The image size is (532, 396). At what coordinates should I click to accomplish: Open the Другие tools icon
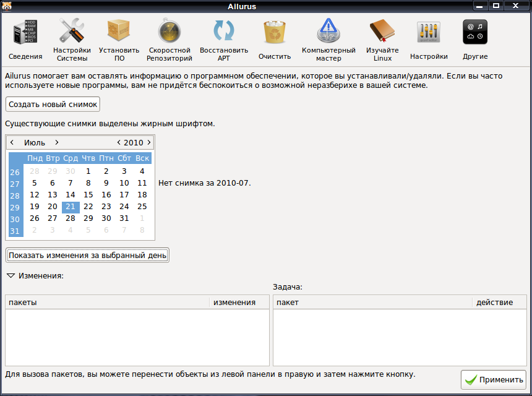click(475, 32)
